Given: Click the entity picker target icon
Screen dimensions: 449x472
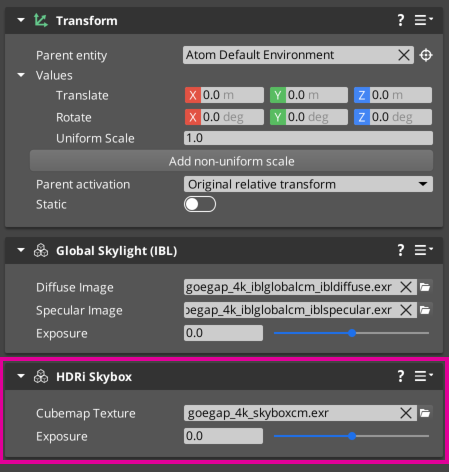Looking at the screenshot, I should click(426, 55).
